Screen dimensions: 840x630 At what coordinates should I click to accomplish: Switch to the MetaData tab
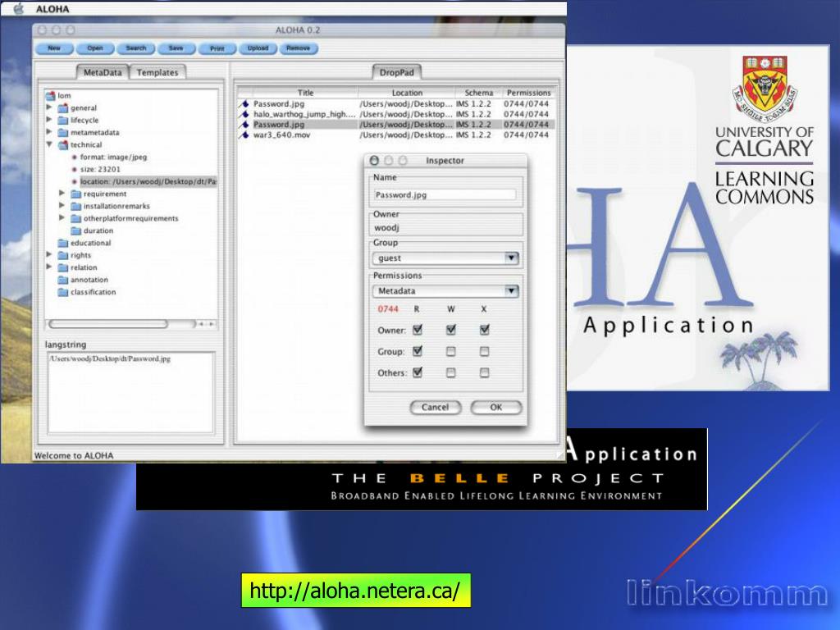(103, 72)
